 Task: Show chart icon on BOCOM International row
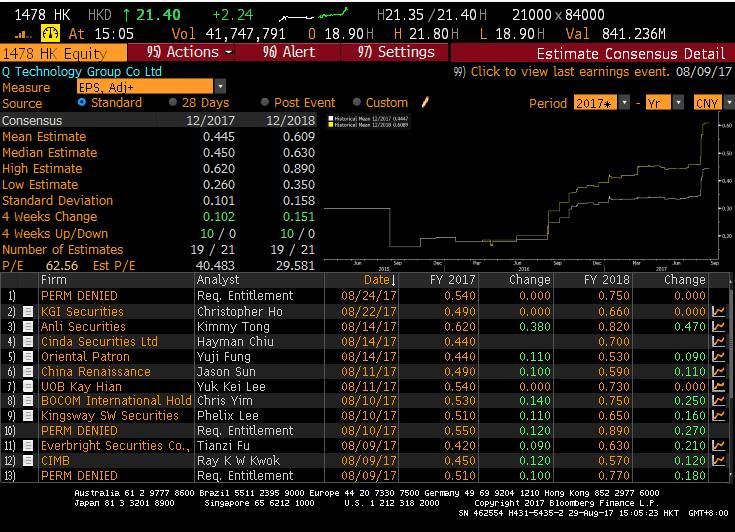(x=718, y=401)
